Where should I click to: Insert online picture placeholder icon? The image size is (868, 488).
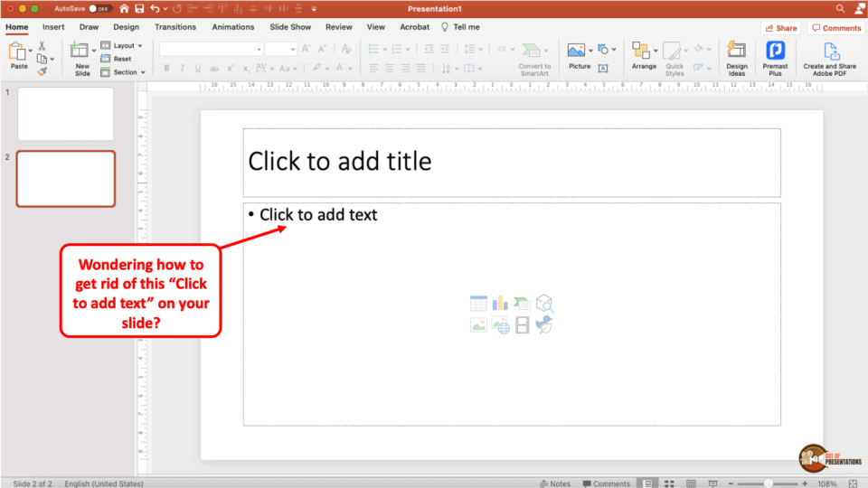tap(500, 325)
